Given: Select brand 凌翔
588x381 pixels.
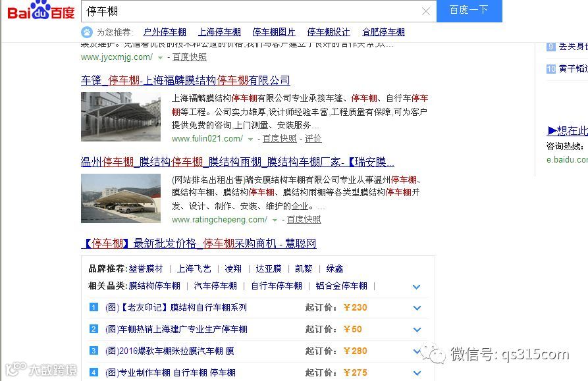Looking at the screenshot, I should point(233,268).
